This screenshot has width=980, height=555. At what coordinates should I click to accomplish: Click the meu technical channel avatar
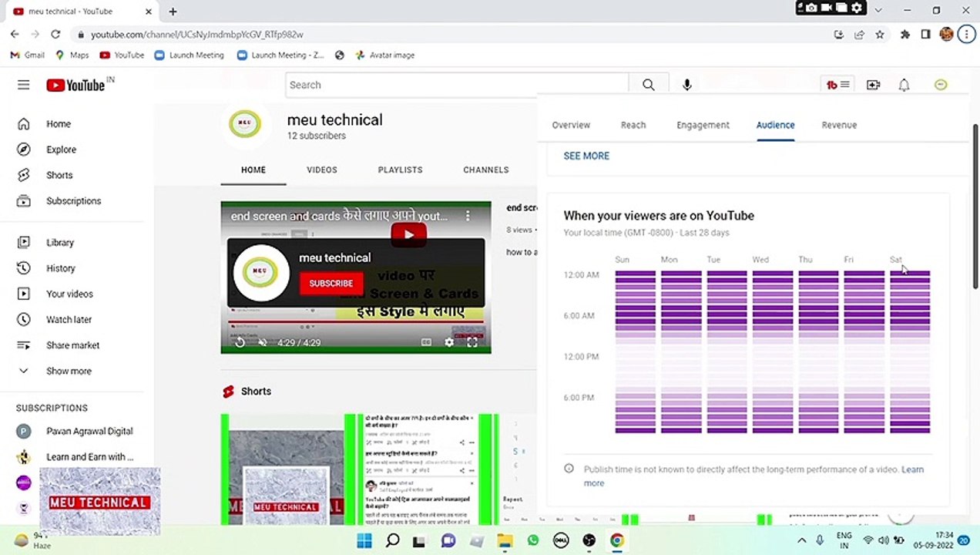point(245,124)
